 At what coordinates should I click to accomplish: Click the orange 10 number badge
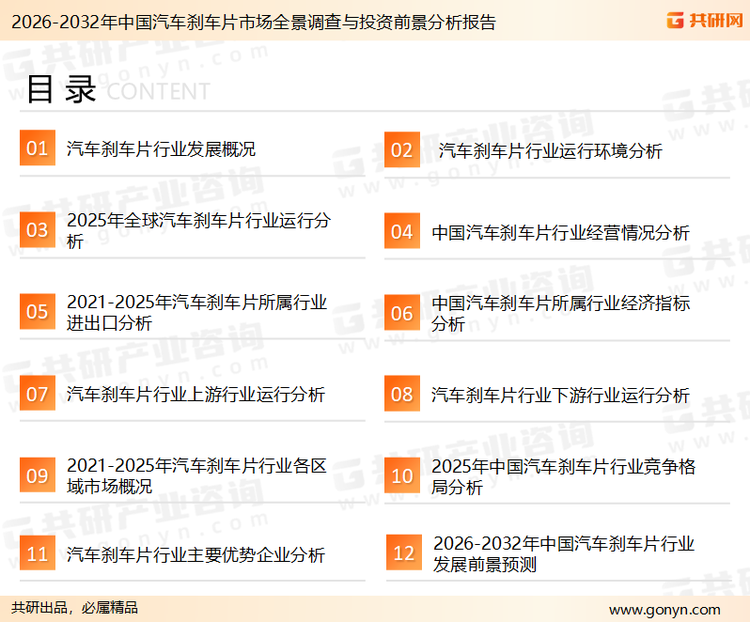402,476
